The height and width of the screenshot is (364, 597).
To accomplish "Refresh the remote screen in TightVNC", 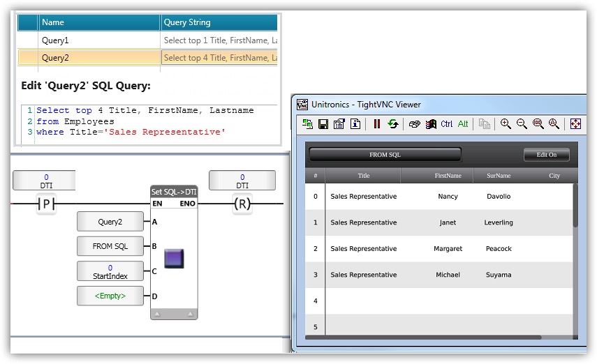I will [x=393, y=124].
